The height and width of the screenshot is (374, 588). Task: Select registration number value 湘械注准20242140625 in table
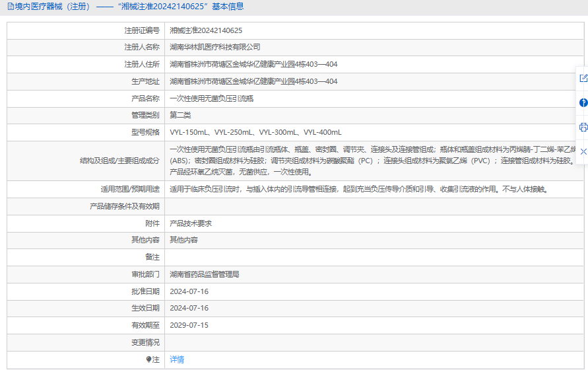(x=206, y=30)
